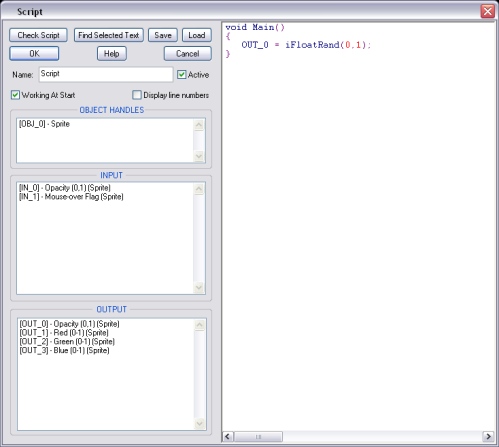Screen dimensions: 499x447
Task: Toggle the Active checkbox
Action: 181,74
